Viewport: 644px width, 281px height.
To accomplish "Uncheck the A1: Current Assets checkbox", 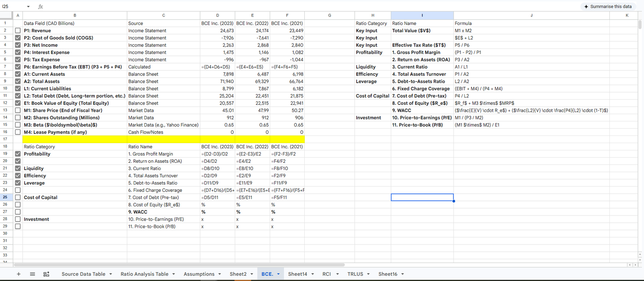I will click(x=18, y=74).
